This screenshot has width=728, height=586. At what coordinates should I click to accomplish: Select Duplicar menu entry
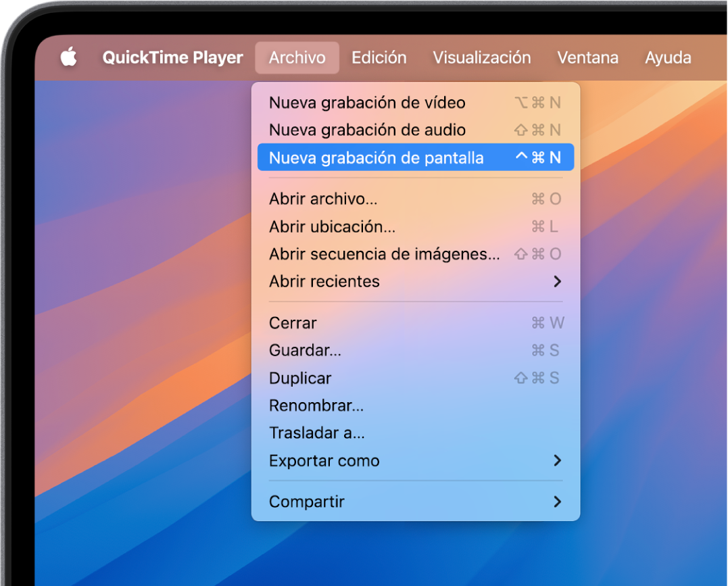click(x=416, y=378)
